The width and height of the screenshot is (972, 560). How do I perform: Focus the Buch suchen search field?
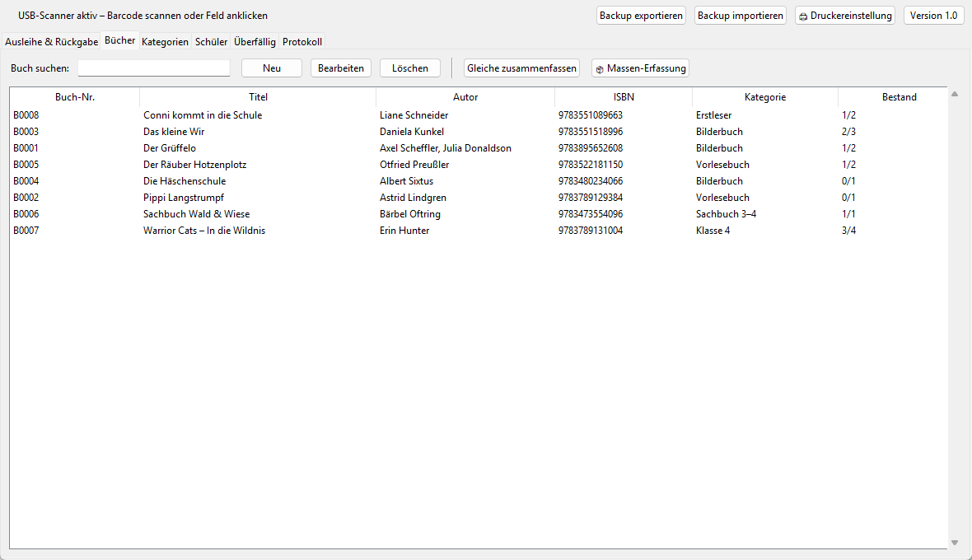(154, 68)
